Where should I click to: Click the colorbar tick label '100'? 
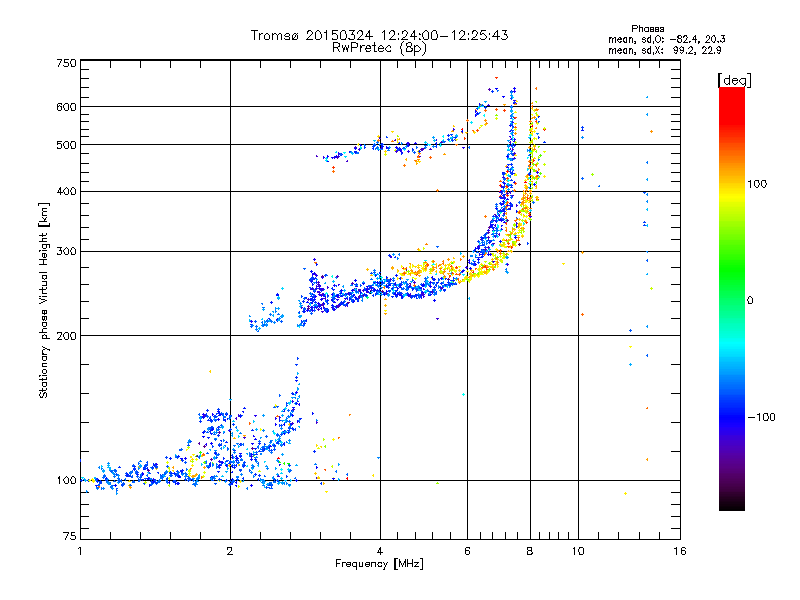coord(757,184)
